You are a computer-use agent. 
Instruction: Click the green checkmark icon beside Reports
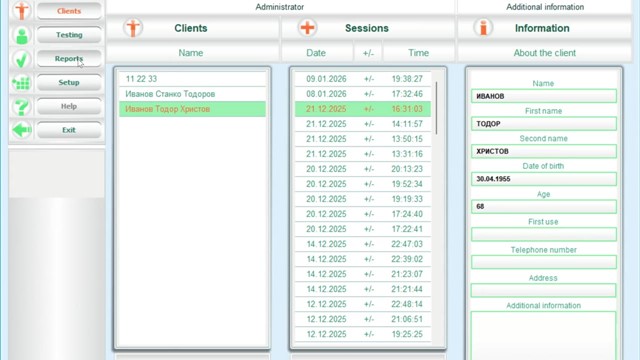tap(22, 59)
